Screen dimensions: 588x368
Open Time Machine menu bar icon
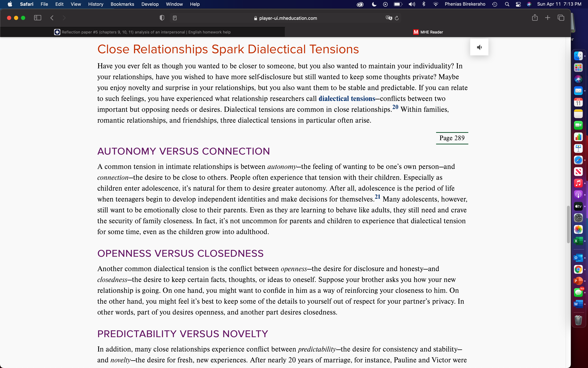click(x=495, y=4)
